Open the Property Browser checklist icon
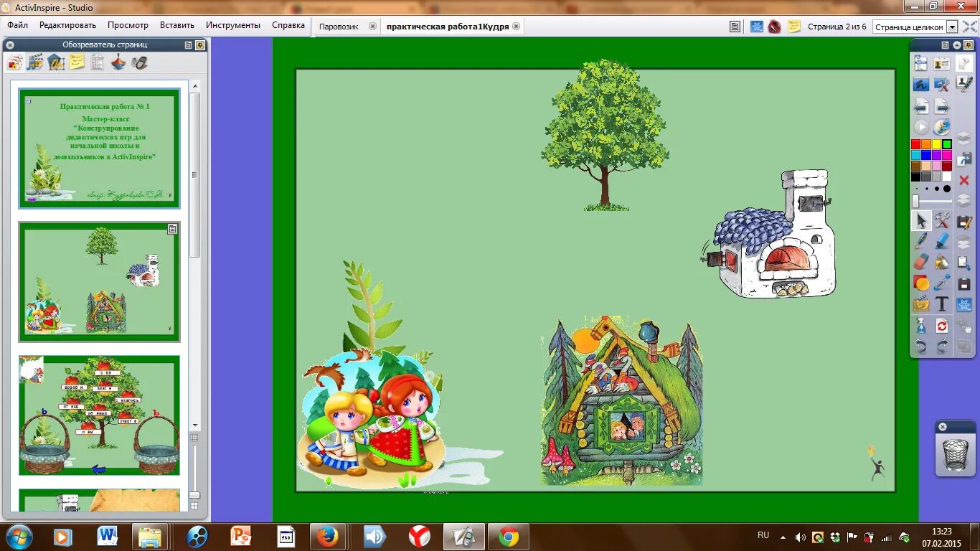The image size is (980, 551). pos(98,62)
